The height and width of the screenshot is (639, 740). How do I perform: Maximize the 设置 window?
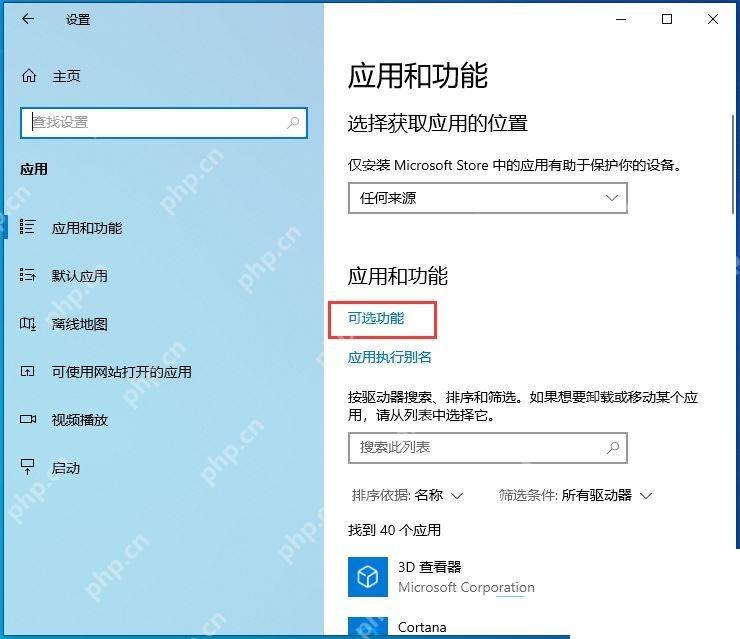[667, 19]
